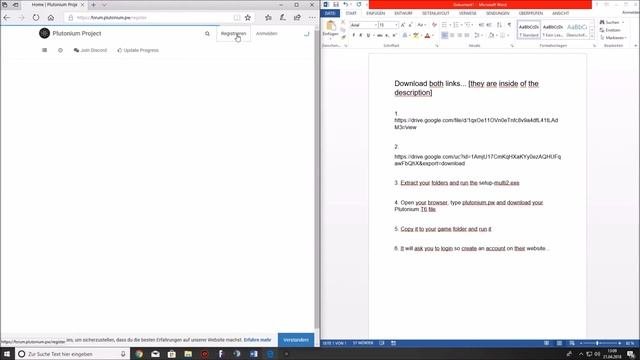Switch to the ÜBERPRÜFEN ribbon tab

coord(531,13)
